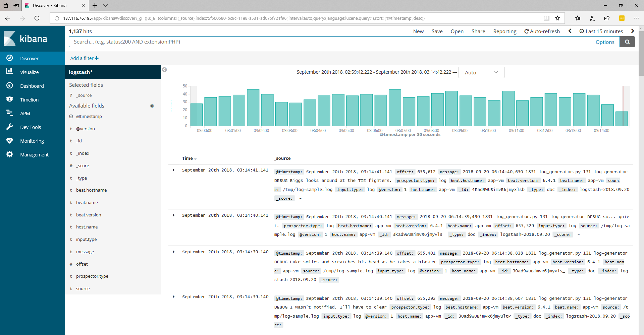The height and width of the screenshot is (335, 644).
Task: Click Auto-refresh in top menu
Action: pyautogui.click(x=542, y=31)
